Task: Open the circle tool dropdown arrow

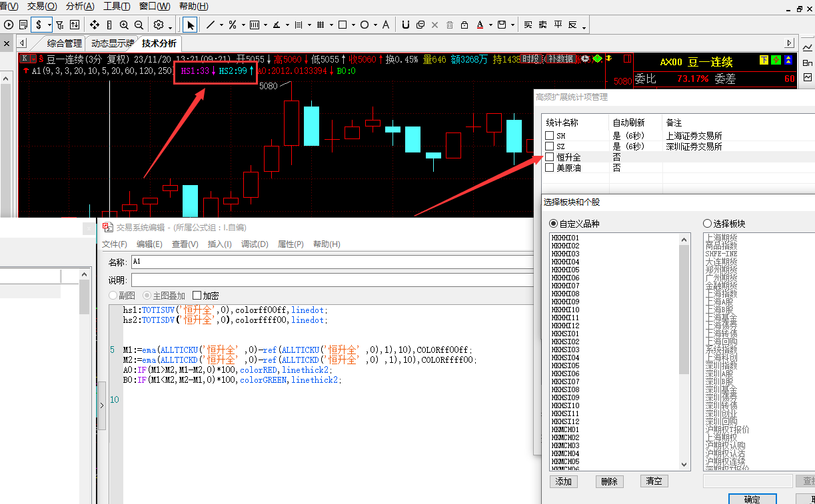Action: pos(374,26)
